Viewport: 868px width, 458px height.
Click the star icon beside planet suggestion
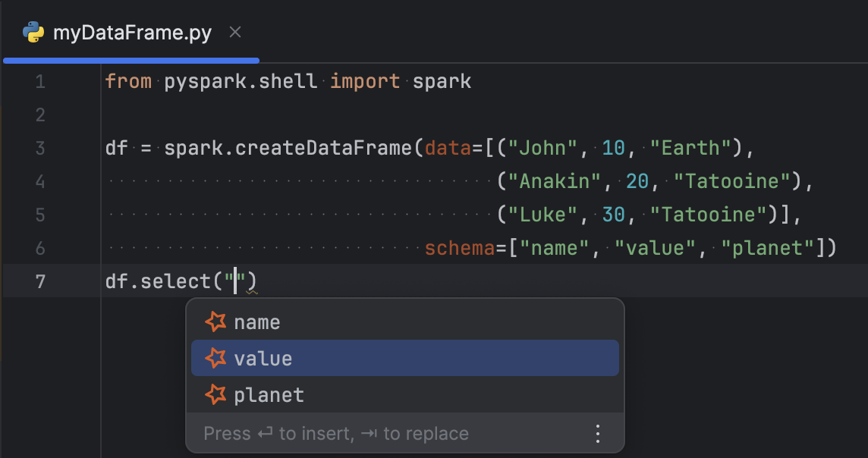(215, 394)
